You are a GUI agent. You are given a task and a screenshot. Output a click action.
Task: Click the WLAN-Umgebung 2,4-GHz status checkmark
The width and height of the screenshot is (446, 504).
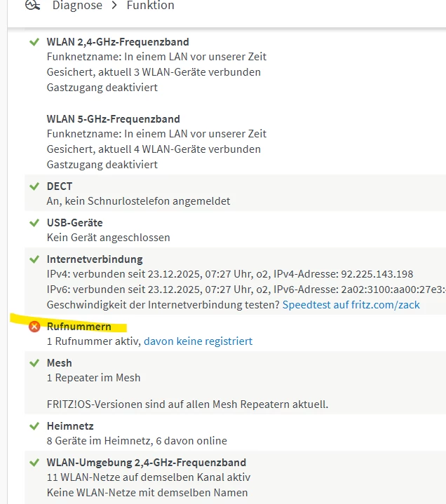click(x=34, y=463)
